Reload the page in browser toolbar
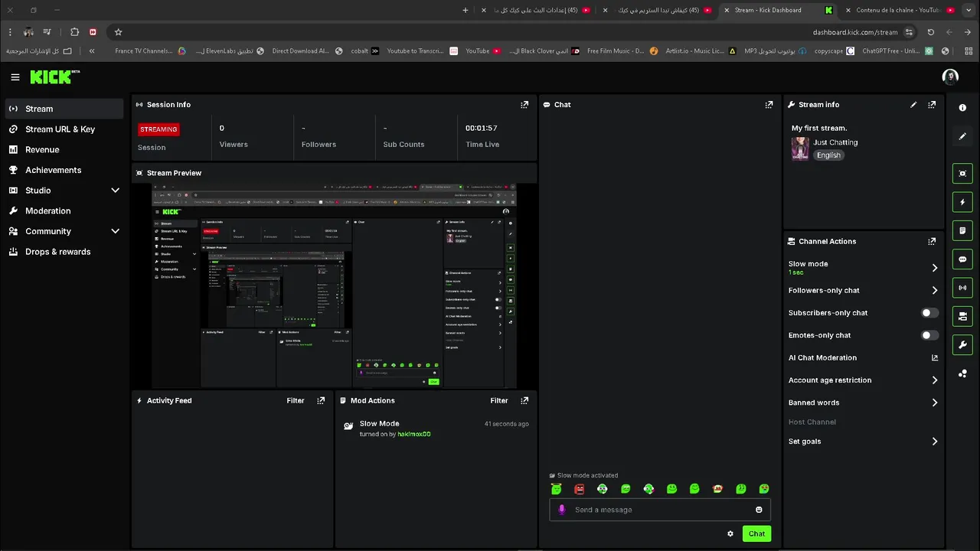Viewport: 980px width, 551px height. (x=931, y=32)
